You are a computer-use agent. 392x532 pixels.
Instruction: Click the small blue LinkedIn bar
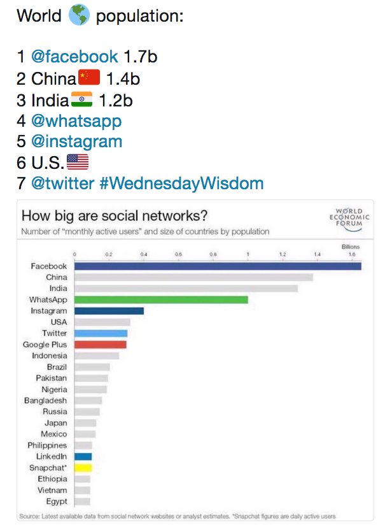83,457
